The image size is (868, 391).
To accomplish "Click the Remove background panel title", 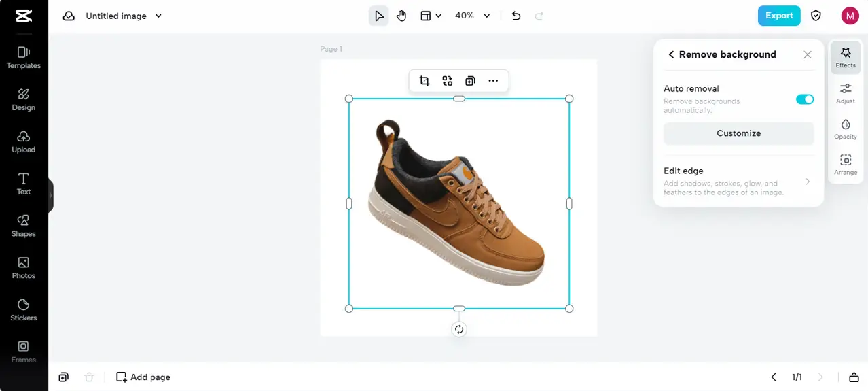I will (727, 54).
